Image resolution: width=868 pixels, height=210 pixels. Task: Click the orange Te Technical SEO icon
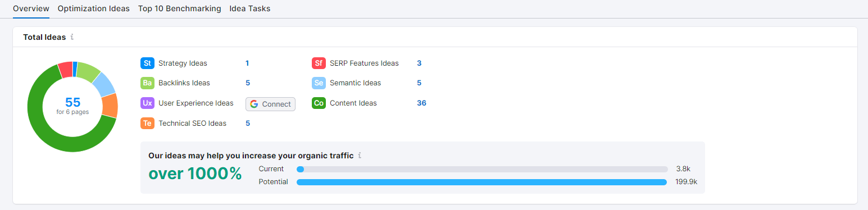point(147,124)
